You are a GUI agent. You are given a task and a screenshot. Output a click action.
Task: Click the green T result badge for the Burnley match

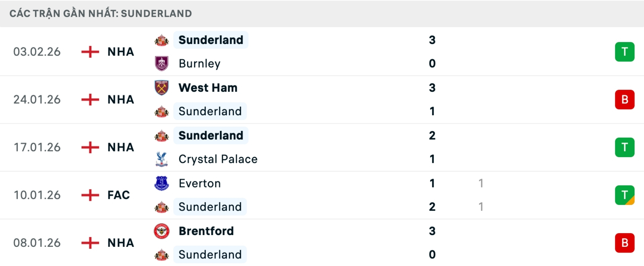625,52
